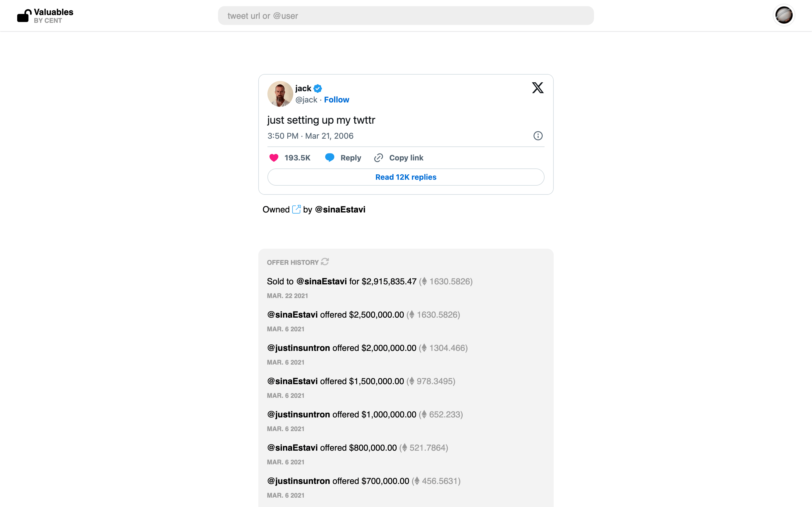The image size is (812, 507).
Task: Refresh the offer history list
Action: point(325,262)
